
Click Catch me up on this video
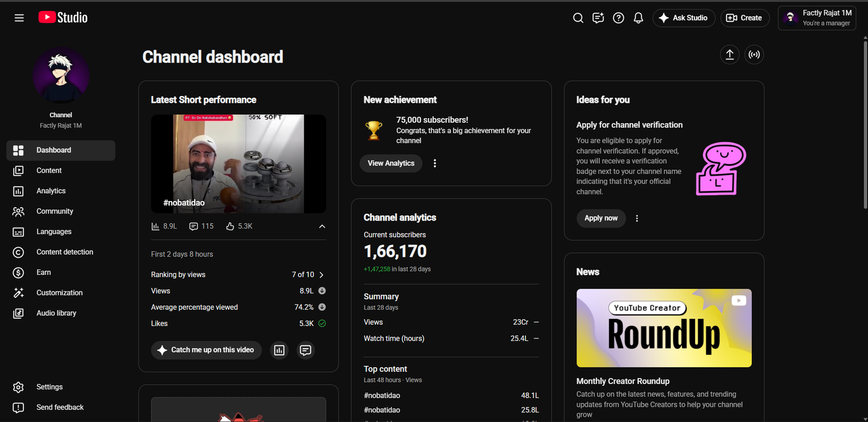tap(206, 350)
